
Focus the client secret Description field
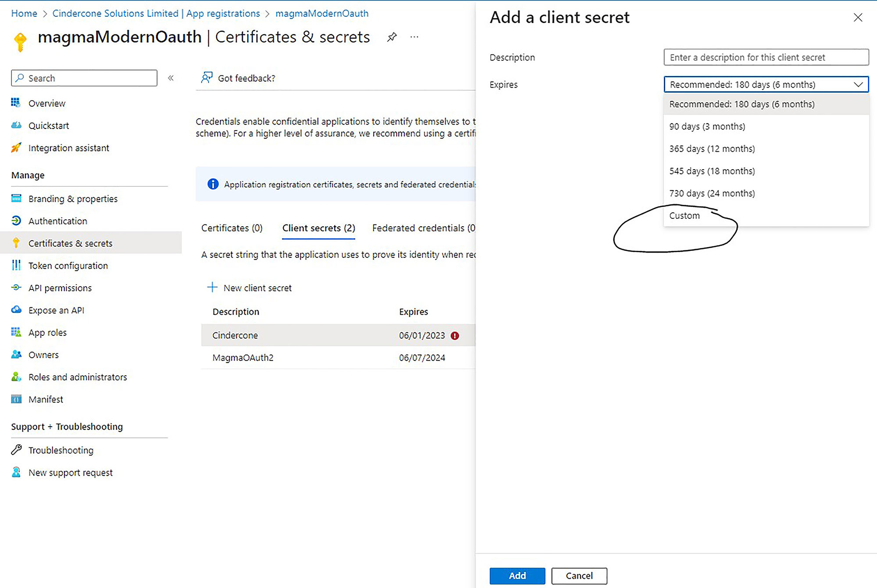click(x=766, y=57)
